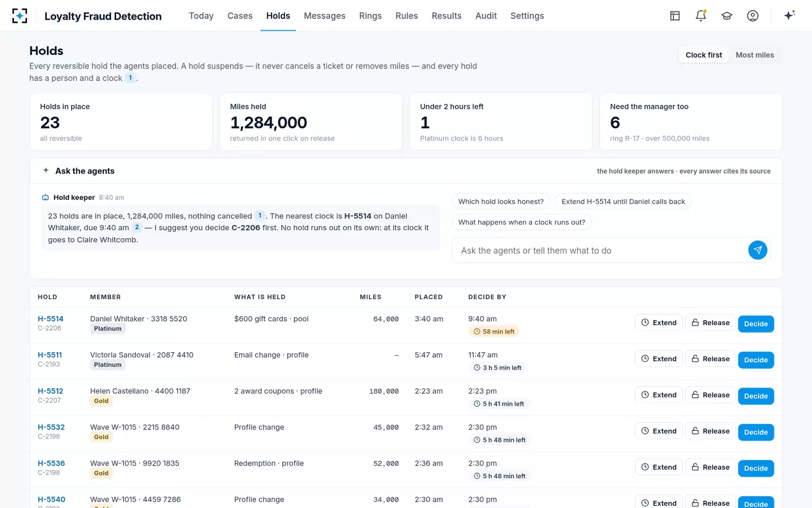
Task: Open the graduation cap learning icon
Action: pyautogui.click(x=727, y=16)
